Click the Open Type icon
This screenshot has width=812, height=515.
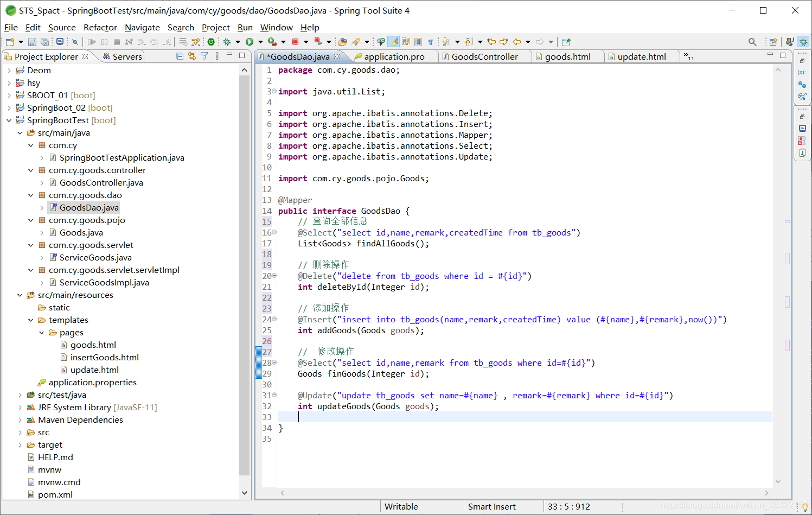point(342,42)
